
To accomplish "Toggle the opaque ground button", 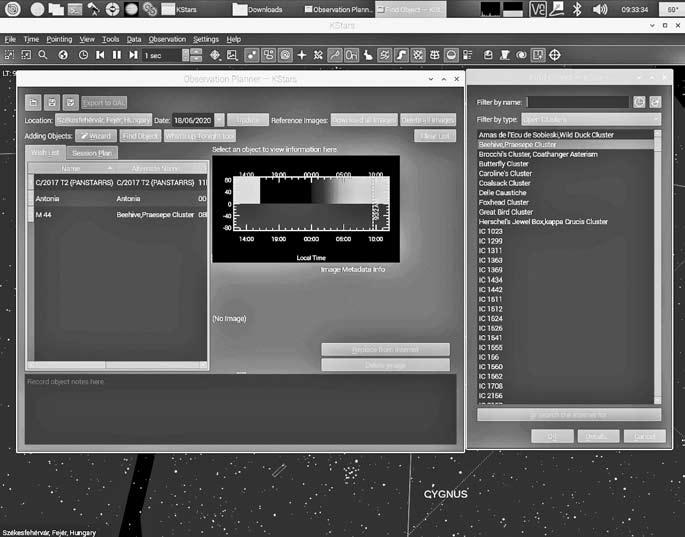I will (451, 55).
